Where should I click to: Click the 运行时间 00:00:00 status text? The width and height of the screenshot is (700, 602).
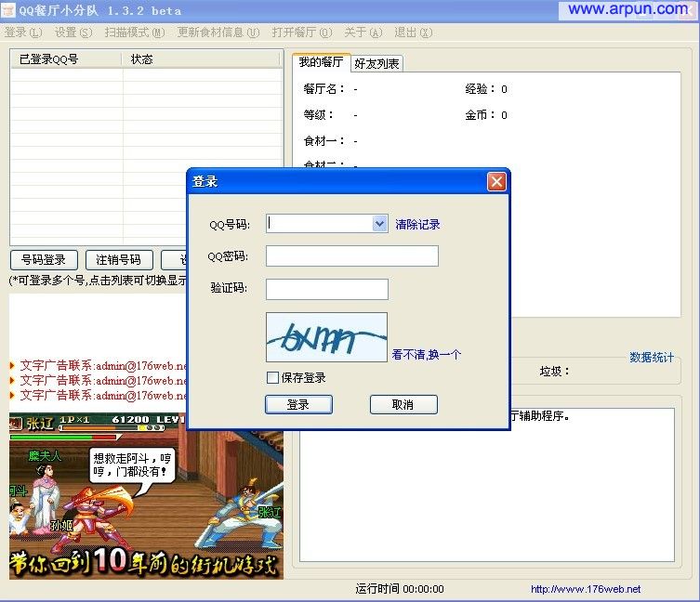(x=400, y=589)
